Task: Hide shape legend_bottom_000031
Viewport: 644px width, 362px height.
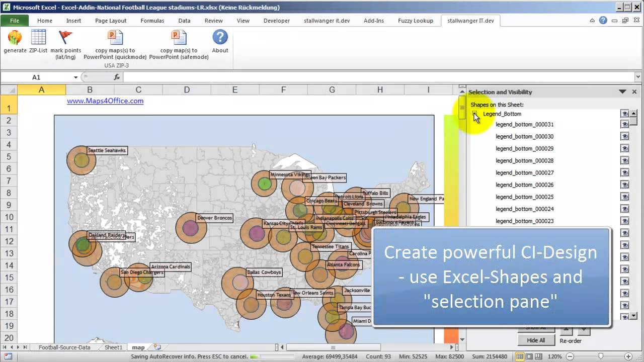Action: [x=625, y=124]
